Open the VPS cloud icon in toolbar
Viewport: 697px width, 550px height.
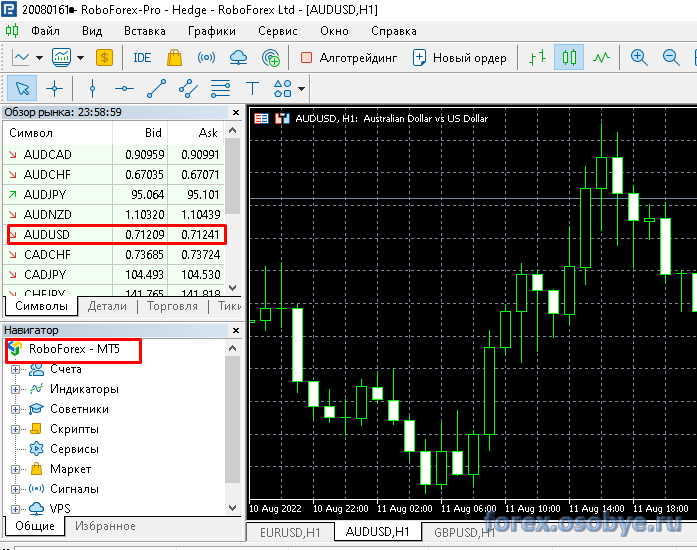238,57
